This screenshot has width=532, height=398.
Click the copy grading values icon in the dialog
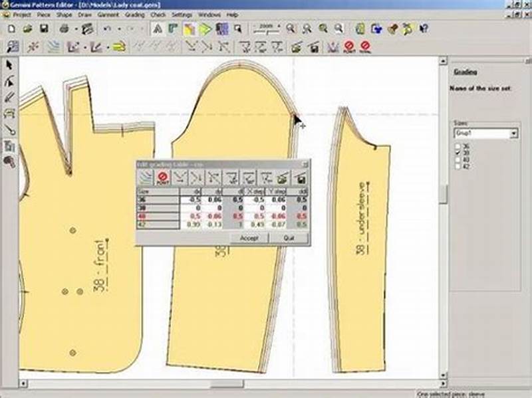[x=282, y=179]
